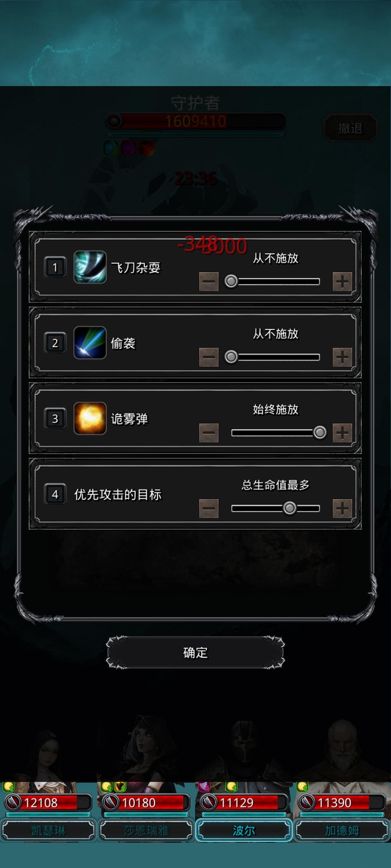Image resolution: width=391 pixels, height=868 pixels.
Task: Increase the 偷袭 cast setting with plus
Action: point(342,357)
